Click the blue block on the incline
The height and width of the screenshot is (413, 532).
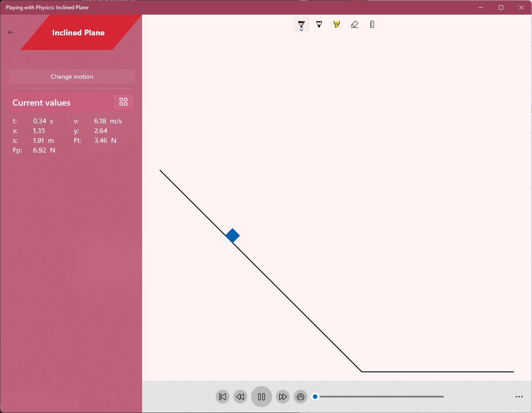232,236
